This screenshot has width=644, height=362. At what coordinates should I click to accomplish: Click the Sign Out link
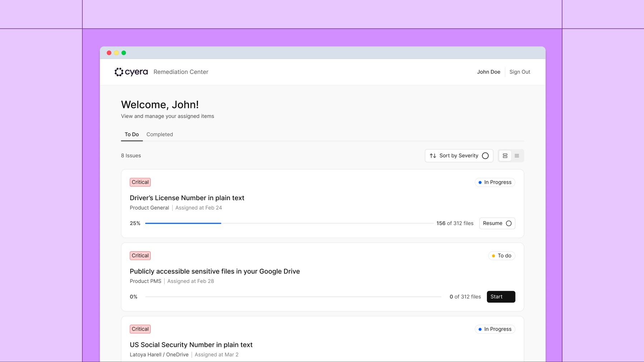(x=520, y=72)
